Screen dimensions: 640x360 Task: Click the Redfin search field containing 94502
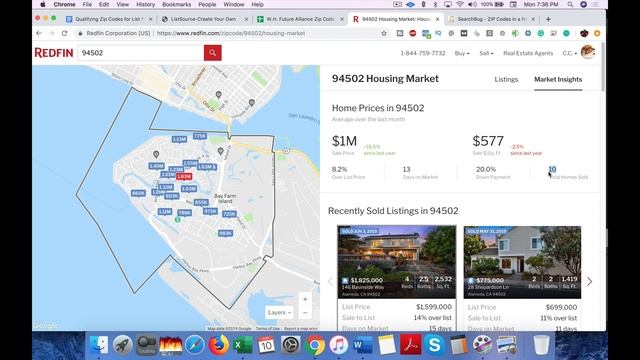pyautogui.click(x=140, y=53)
